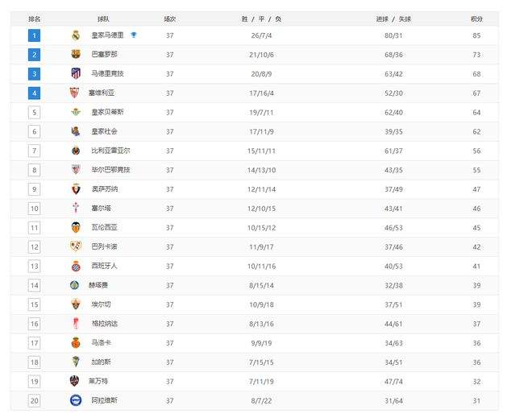This screenshot has height=418, width=532.
Task: Open the 皇家贝蒂斯 team link
Action: click(x=107, y=112)
